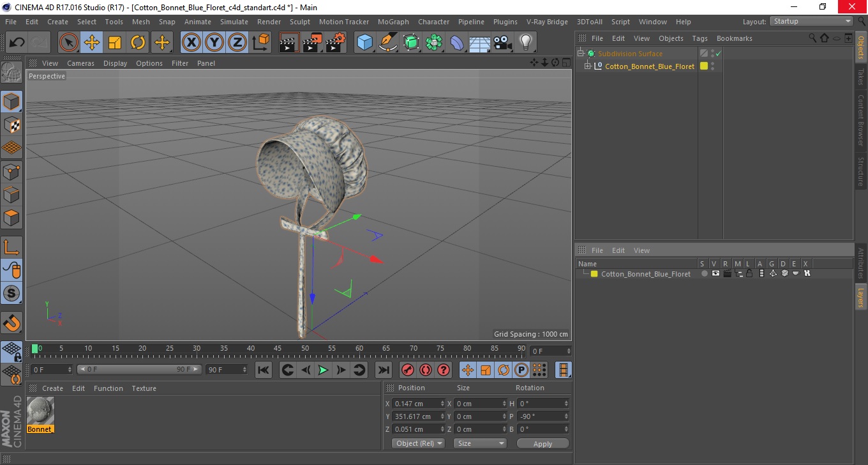The height and width of the screenshot is (465, 868).
Task: Select the Rotate tool in top toolbar
Action: tap(138, 43)
